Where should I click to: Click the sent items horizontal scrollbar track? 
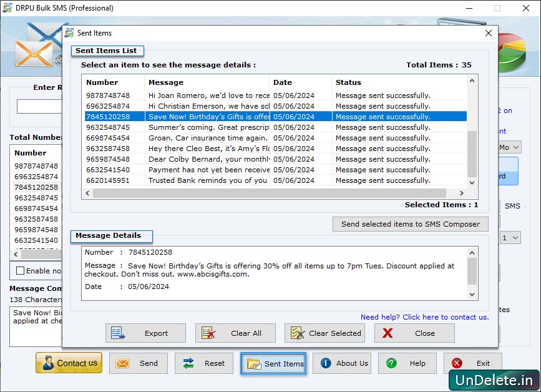pyautogui.click(x=269, y=193)
